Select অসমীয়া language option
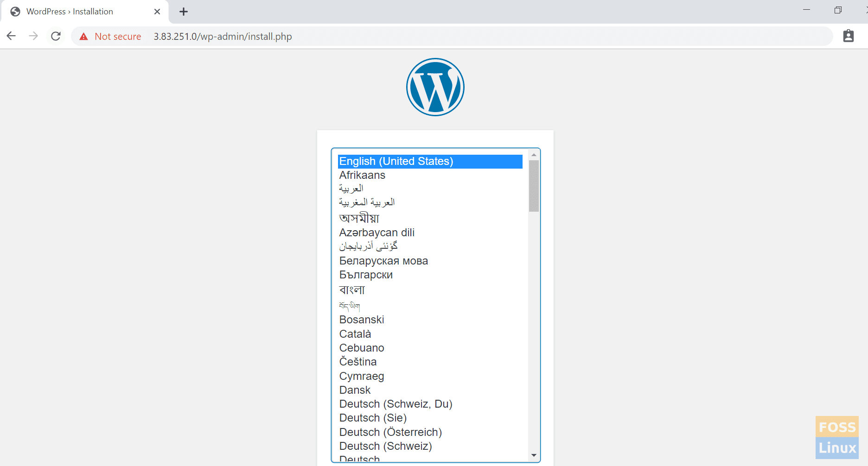Viewport: 868px width, 466px height. (430, 218)
